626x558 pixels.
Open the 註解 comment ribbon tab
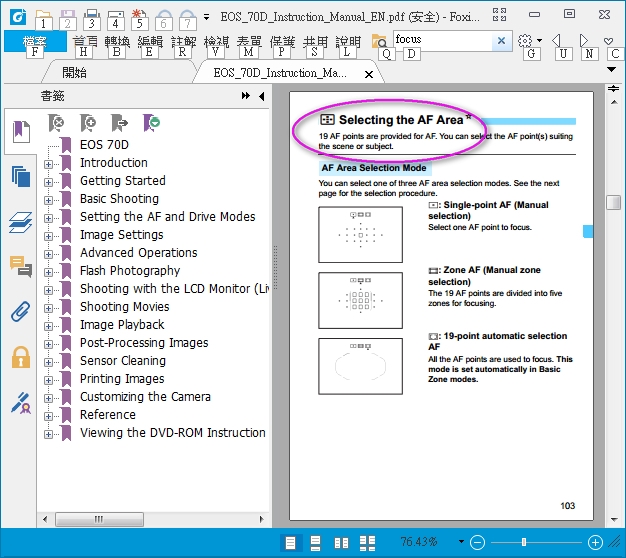point(183,41)
